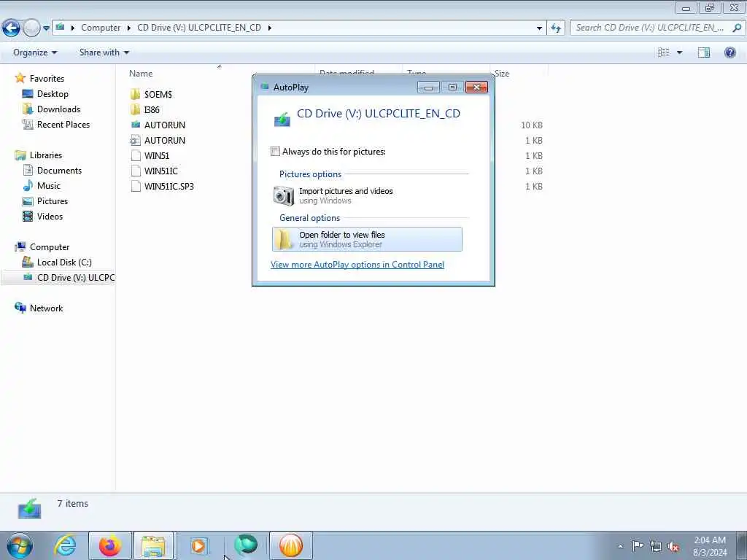
Task: Close the AutoPlay dialog
Action: click(476, 87)
